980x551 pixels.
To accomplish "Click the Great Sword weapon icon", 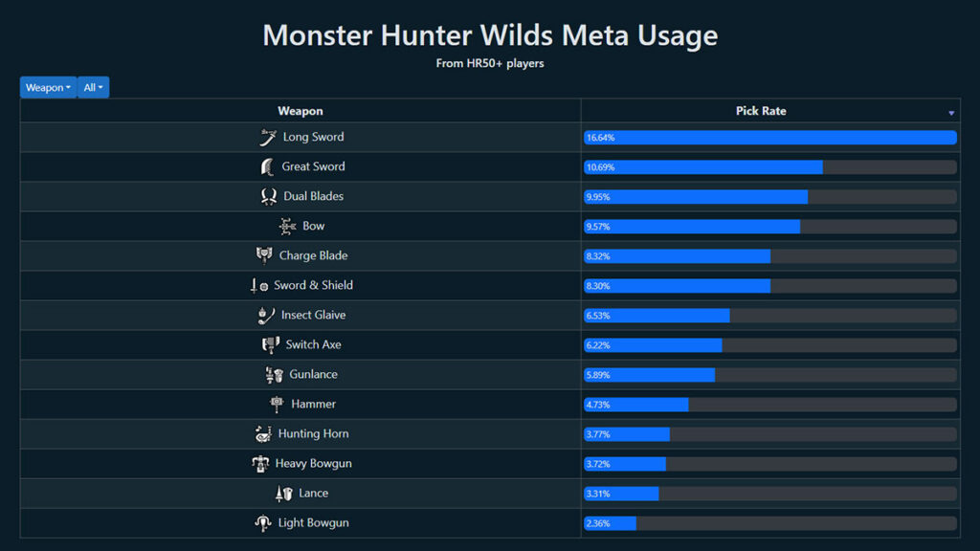I will pyautogui.click(x=268, y=167).
